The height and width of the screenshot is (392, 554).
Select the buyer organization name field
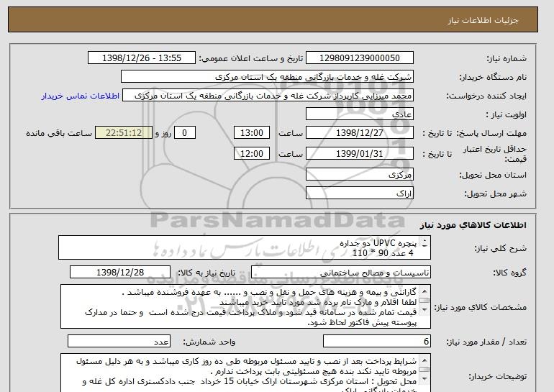coord(267,77)
